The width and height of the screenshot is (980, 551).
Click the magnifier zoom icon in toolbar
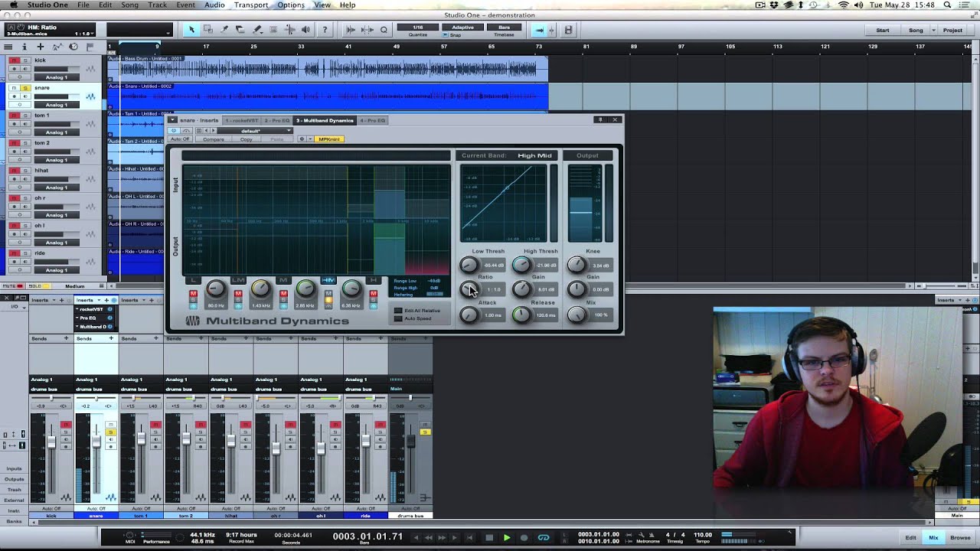(384, 30)
